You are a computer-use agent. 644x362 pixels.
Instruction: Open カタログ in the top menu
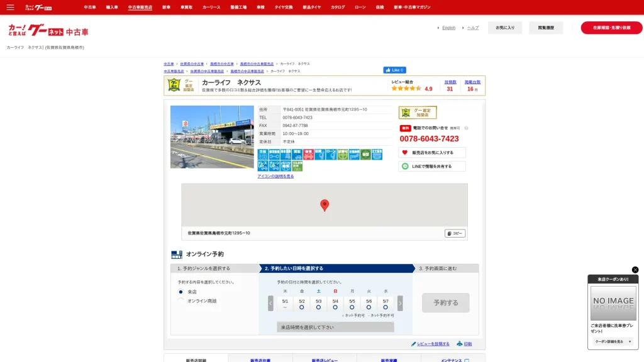[338, 8]
